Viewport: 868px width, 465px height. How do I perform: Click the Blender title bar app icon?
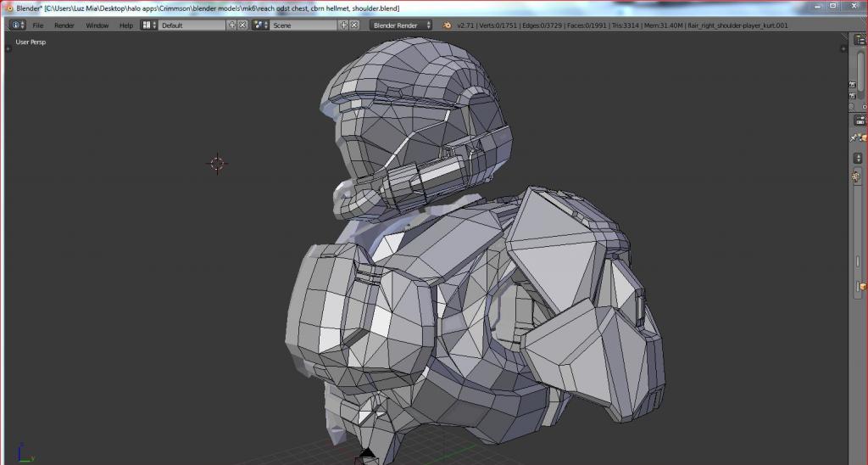point(9,8)
